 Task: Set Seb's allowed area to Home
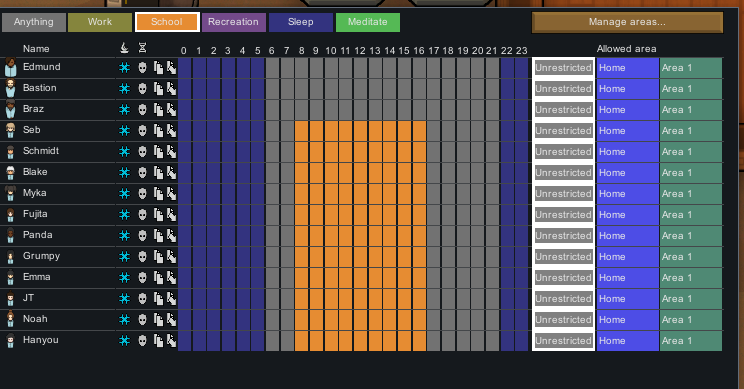tap(627, 130)
